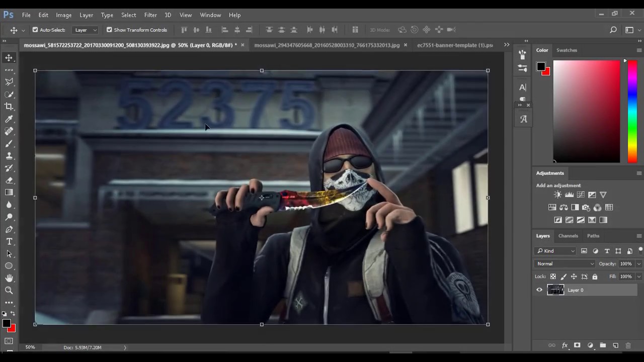The height and width of the screenshot is (362, 644).
Task: Add an Invert adjustment
Action: click(x=558, y=220)
